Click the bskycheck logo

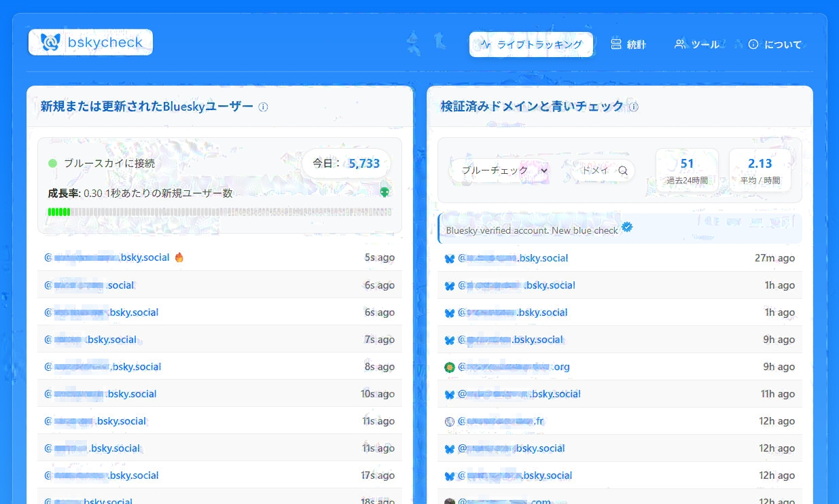(x=90, y=43)
